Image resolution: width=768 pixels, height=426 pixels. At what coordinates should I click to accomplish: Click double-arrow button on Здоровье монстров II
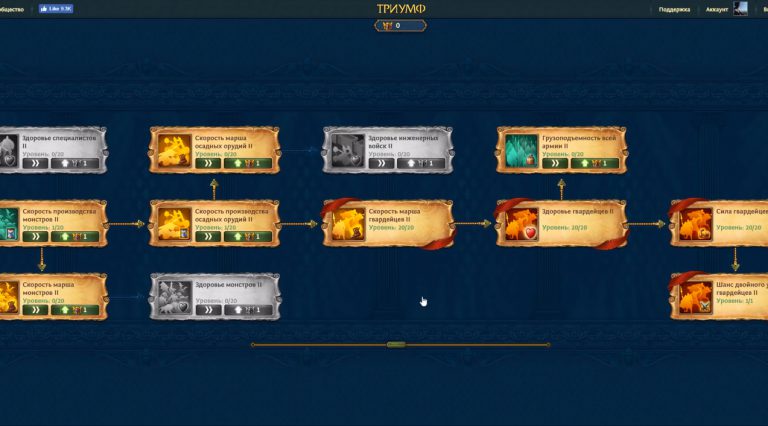pos(208,309)
